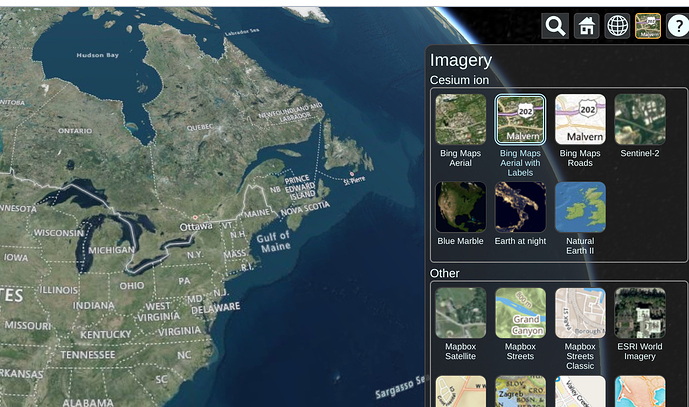Click the PRINCE EDWARD ISLAND label
The image size is (689, 407).
click(300, 188)
